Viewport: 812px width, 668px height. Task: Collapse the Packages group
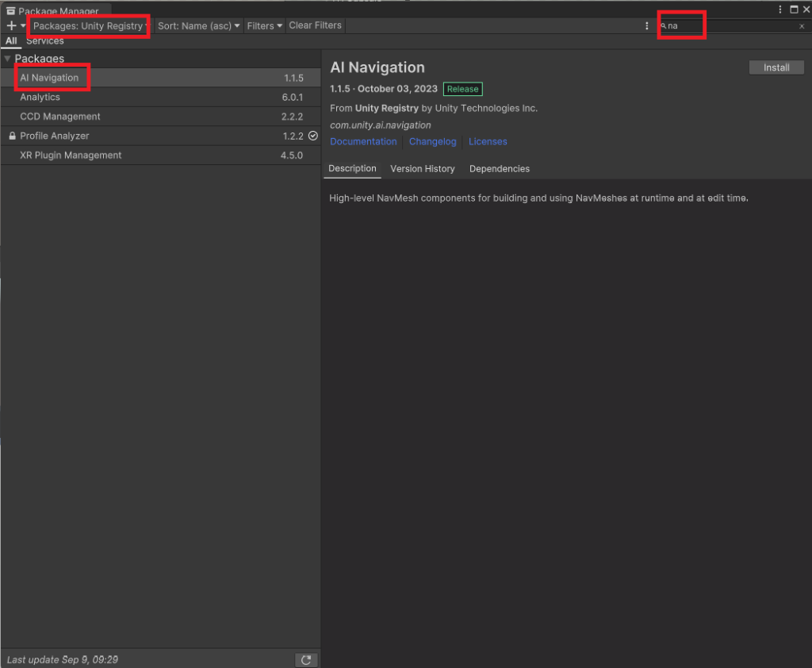point(7,59)
